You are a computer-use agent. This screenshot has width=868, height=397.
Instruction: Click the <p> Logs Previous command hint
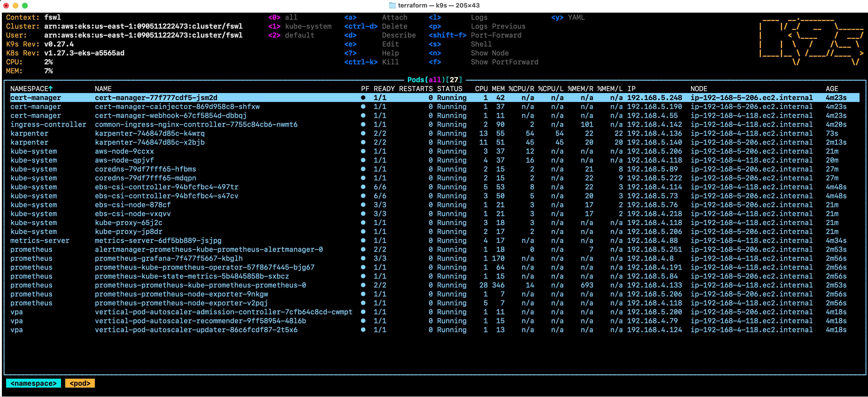click(477, 26)
